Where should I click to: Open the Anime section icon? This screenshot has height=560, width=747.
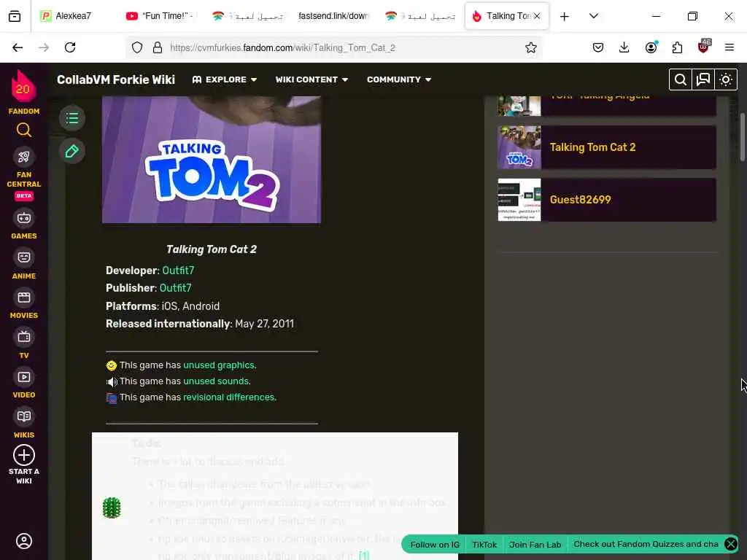(24, 257)
